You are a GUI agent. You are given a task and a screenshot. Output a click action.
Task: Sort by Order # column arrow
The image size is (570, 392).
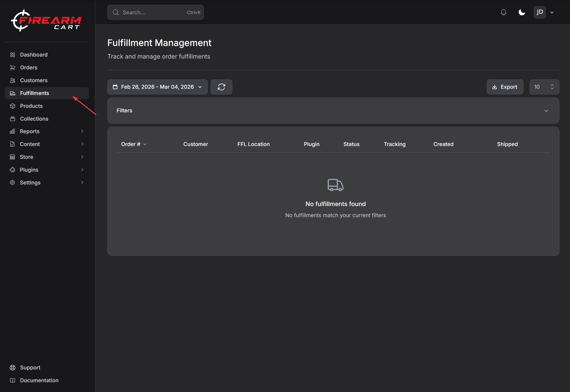[145, 144]
